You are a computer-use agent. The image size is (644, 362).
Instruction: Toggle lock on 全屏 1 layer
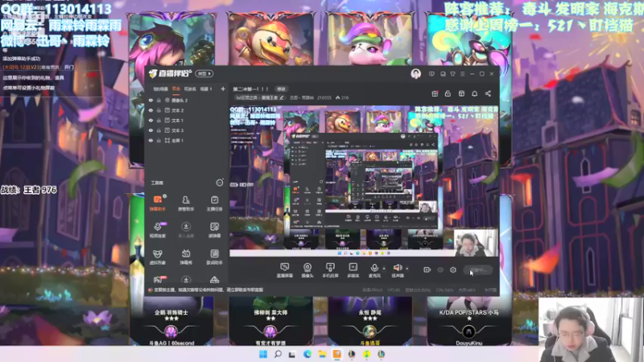pyautogui.click(x=159, y=140)
